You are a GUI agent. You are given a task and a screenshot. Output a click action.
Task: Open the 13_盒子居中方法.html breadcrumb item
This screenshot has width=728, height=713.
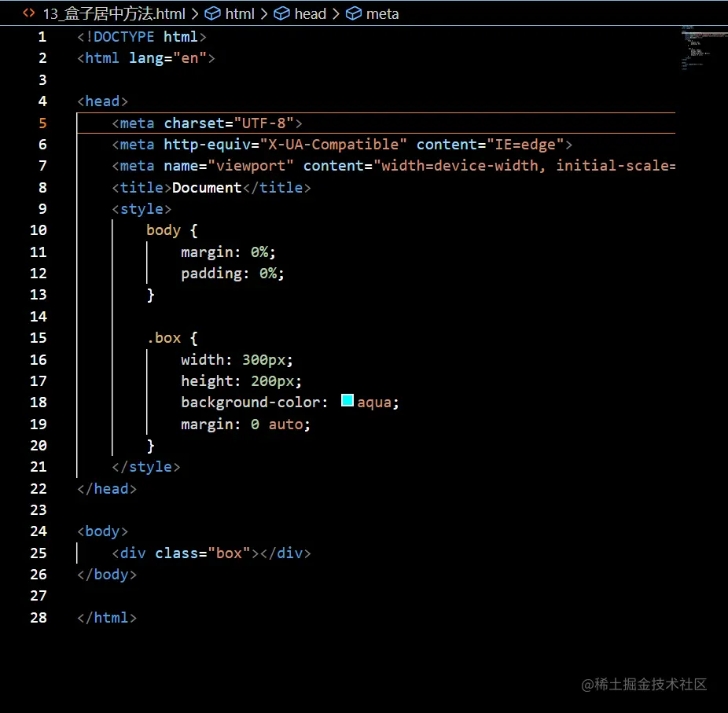pos(114,14)
